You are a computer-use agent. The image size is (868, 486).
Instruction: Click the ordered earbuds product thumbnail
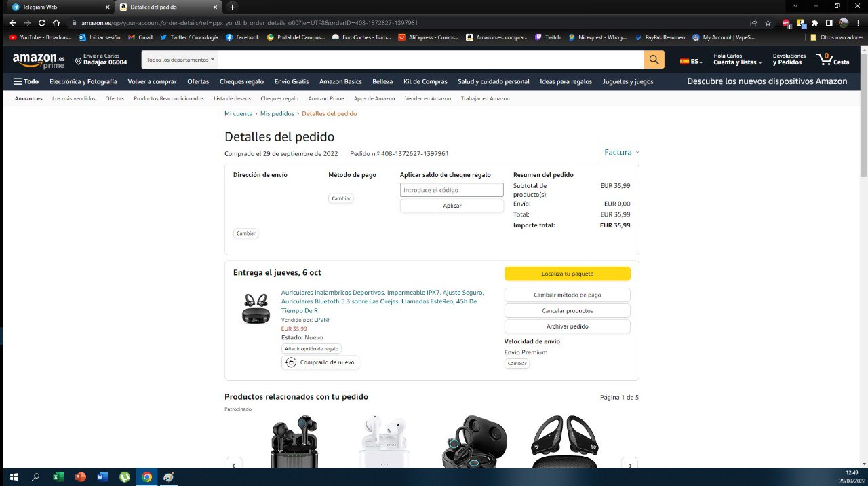[256, 309]
